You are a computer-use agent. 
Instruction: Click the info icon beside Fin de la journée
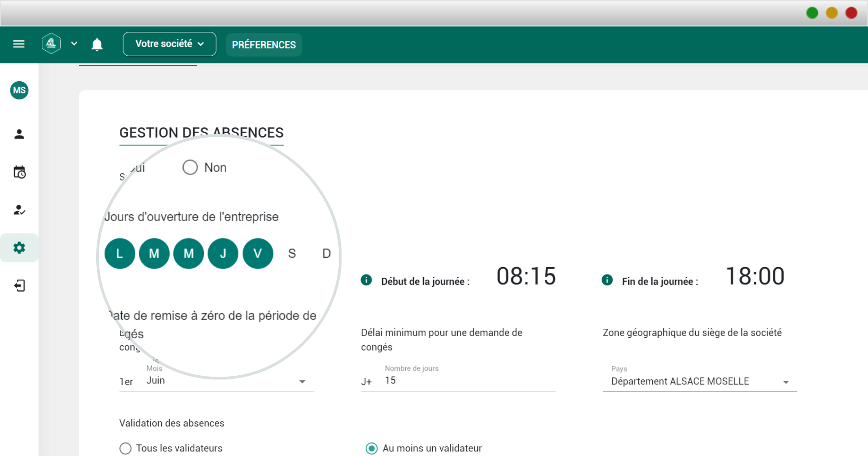coord(607,280)
